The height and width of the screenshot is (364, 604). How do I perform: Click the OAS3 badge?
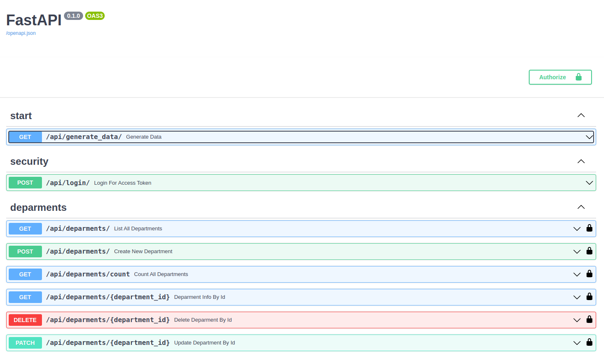pos(95,16)
